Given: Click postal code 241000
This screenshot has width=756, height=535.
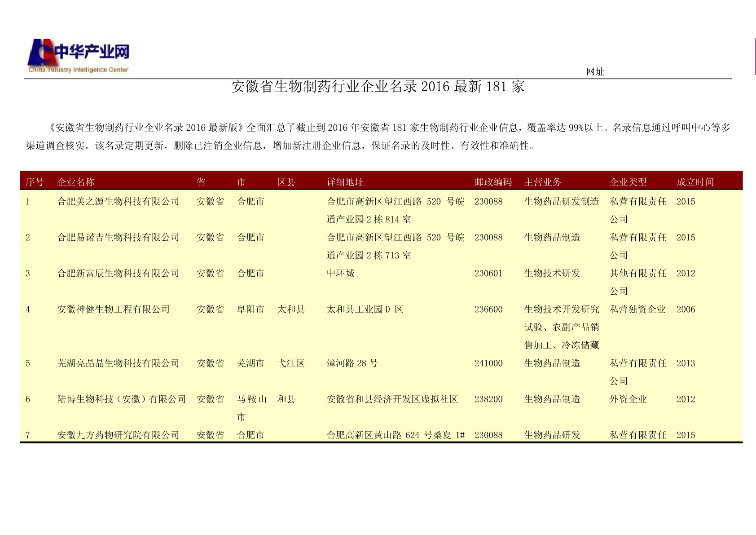Looking at the screenshot, I should [488, 363].
